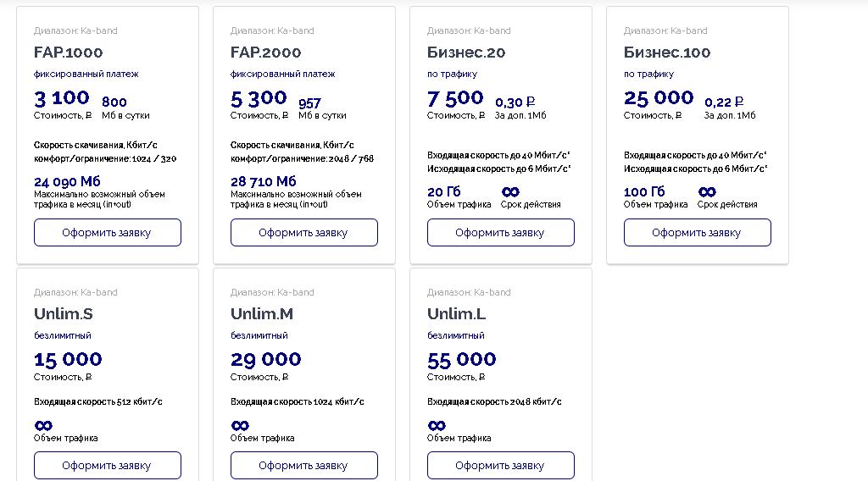Click infinity traffic icon in Unlim.M card
The image size is (868, 481).
coord(240,425)
